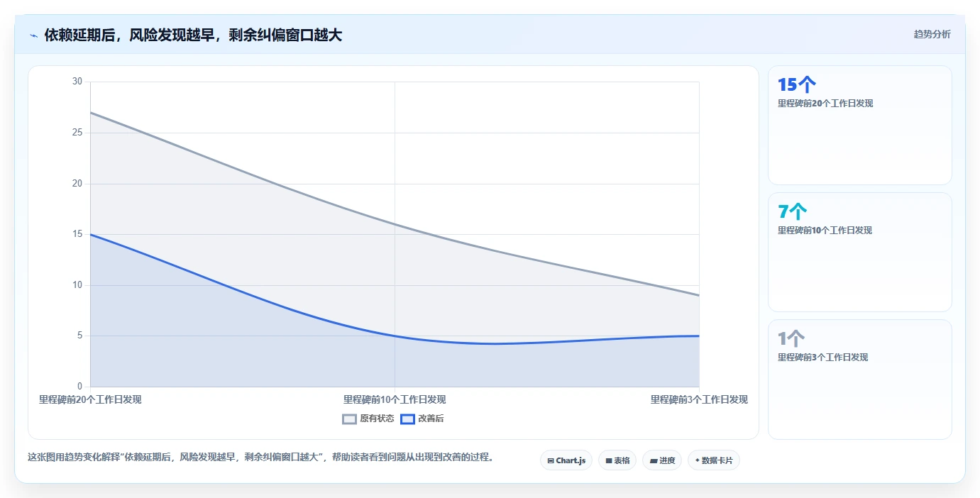Toggle the 原有状态 legend entry

point(368,419)
